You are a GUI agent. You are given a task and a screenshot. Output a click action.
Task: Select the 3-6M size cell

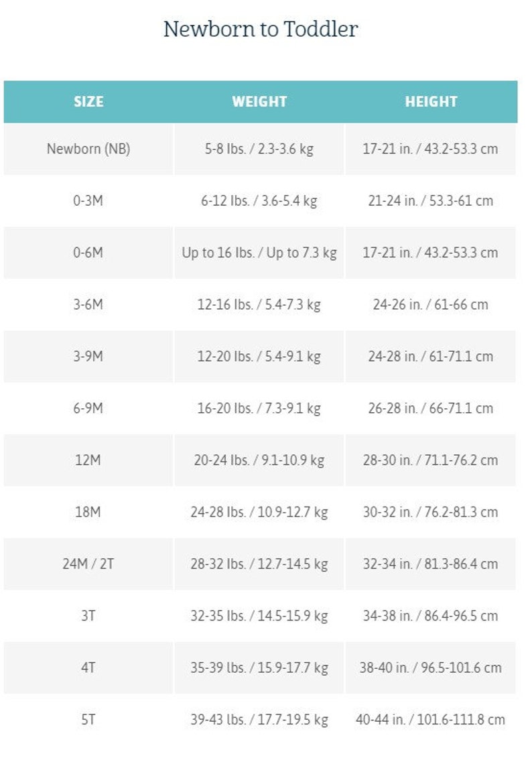pos(88,305)
